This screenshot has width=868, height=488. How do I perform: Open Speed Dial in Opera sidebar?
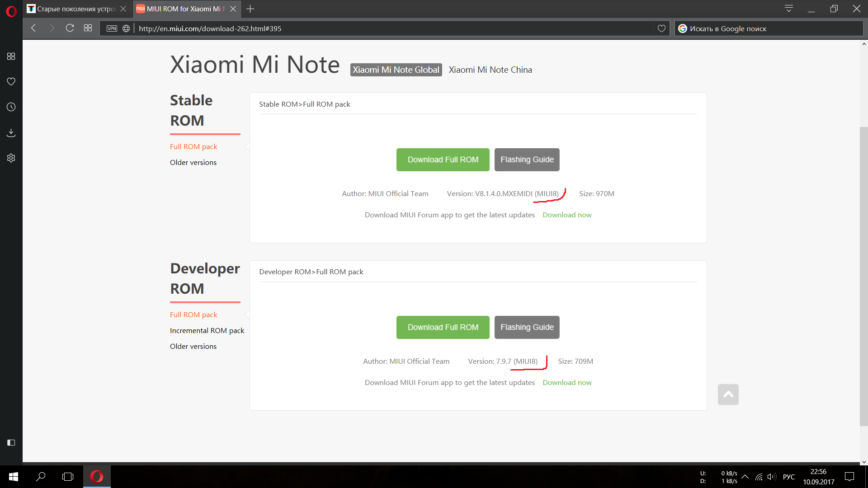coord(11,56)
